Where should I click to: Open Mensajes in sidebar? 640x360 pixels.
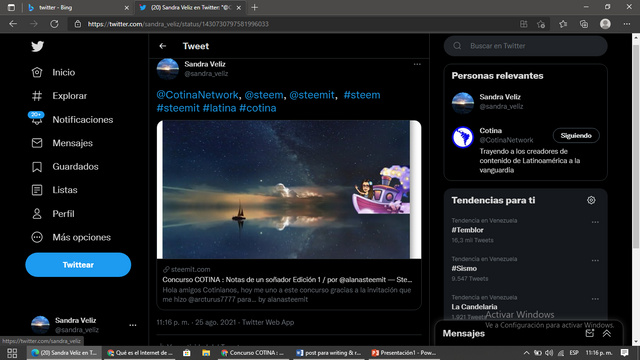click(62, 143)
